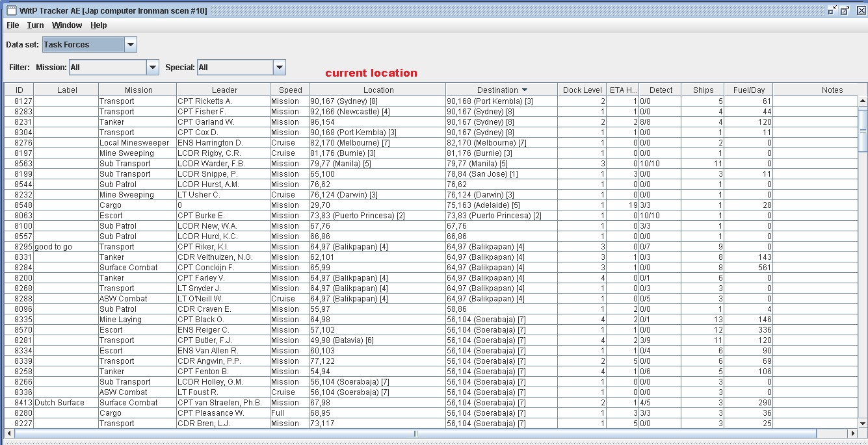Viewport: 868px width, 445px height.
Task: Open the Help menu
Action: pyautogui.click(x=98, y=25)
